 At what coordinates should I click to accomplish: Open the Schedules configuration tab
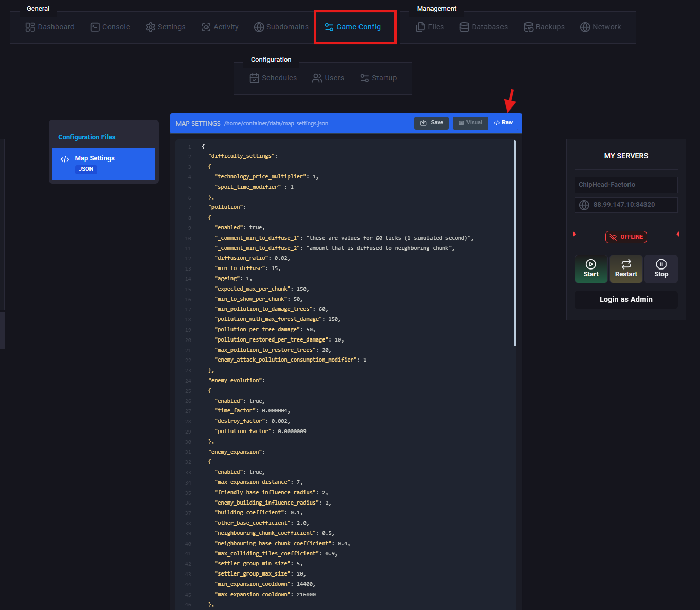coord(273,78)
